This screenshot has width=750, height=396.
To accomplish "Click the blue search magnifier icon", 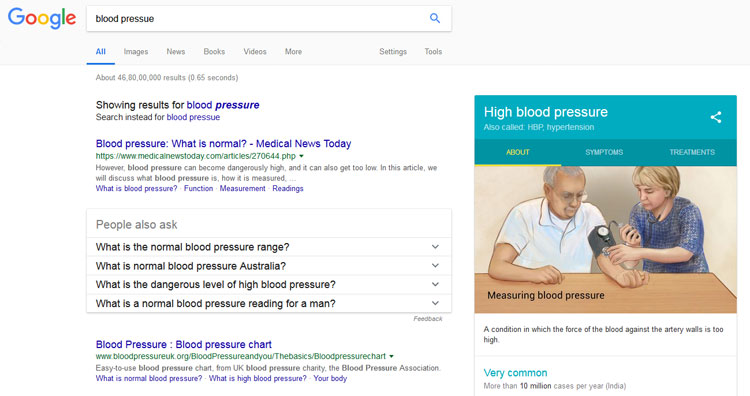I will point(435,18).
